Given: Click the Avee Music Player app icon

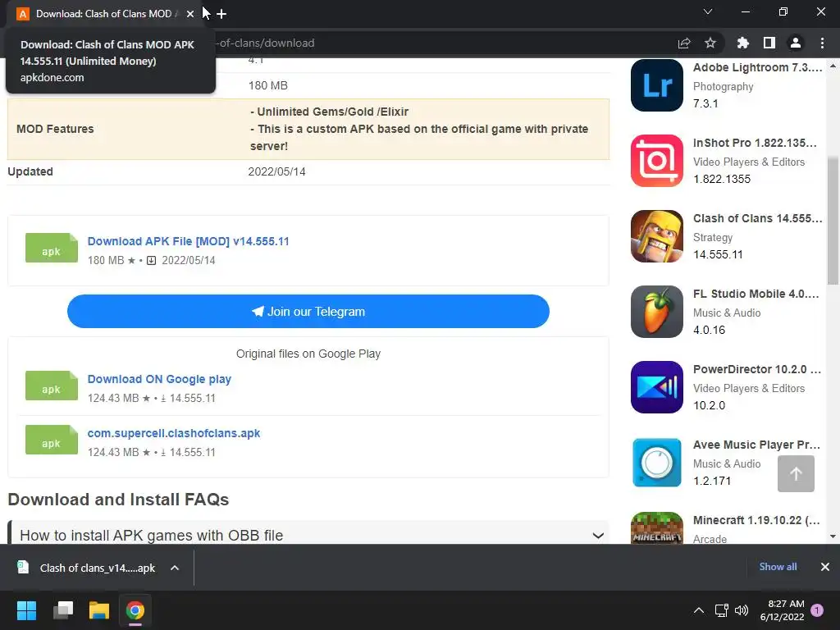Looking at the screenshot, I should click(657, 463).
